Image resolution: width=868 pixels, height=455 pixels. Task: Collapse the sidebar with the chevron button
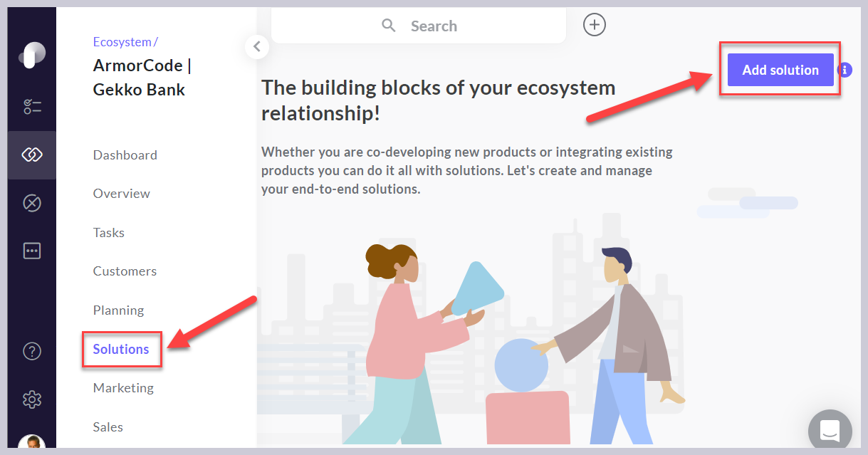(x=257, y=47)
